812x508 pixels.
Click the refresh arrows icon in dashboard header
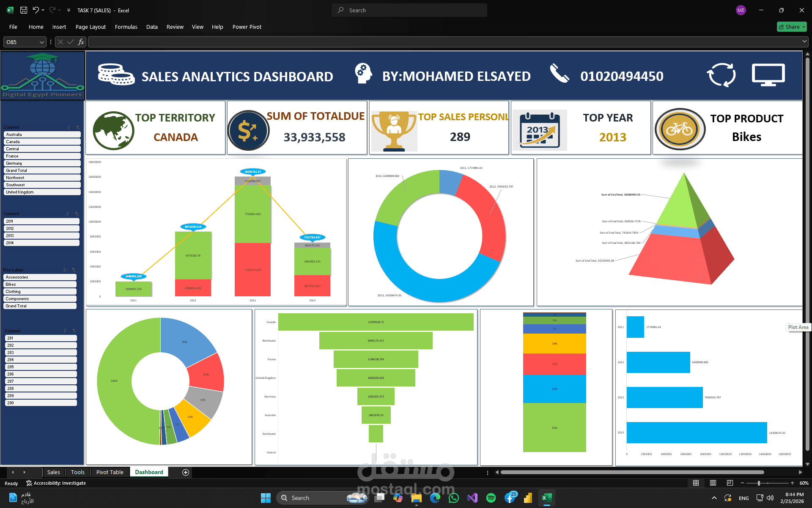[721, 75]
